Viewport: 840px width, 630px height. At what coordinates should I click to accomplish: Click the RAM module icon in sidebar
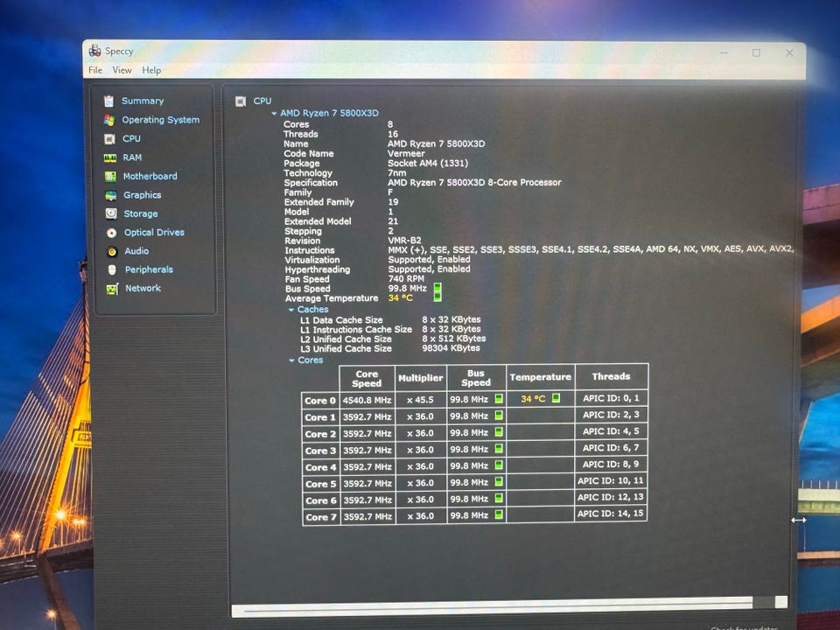(110, 157)
